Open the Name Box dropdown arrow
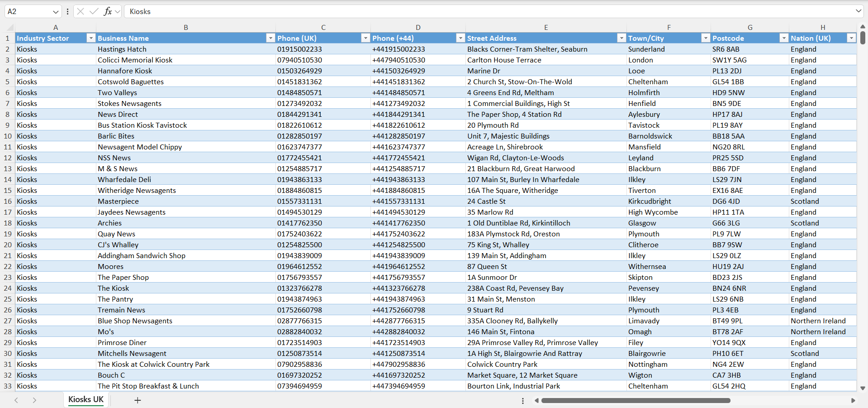 click(x=56, y=12)
